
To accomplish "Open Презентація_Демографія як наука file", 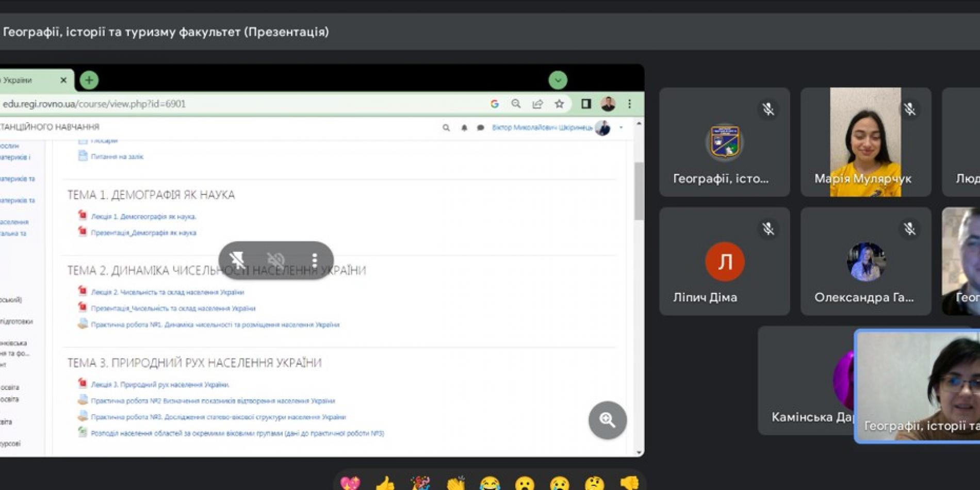I will pyautogui.click(x=143, y=233).
